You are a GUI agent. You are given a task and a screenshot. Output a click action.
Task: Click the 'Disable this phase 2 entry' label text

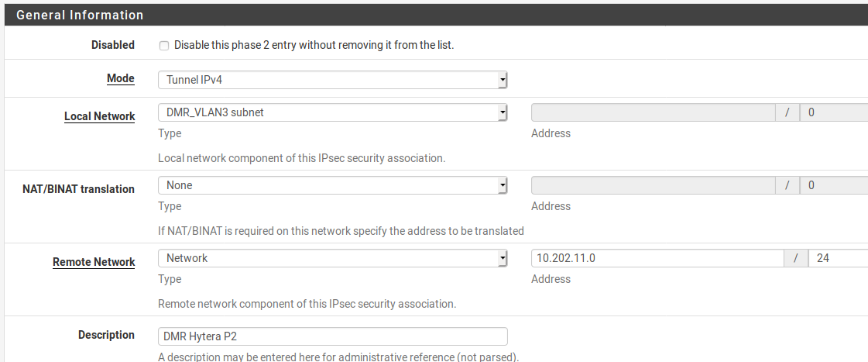tap(314, 45)
